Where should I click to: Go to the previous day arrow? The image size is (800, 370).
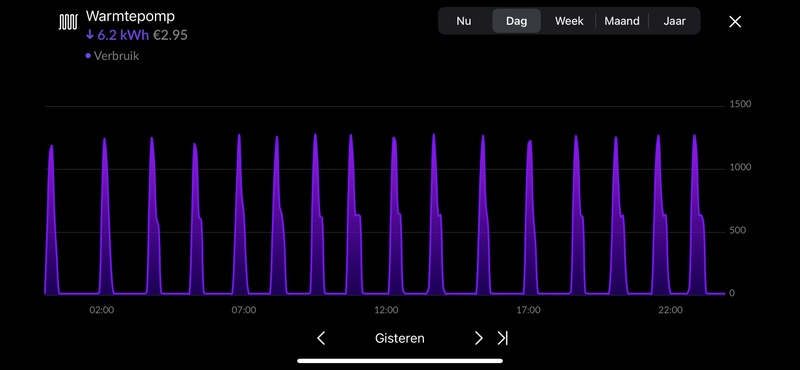(321, 338)
